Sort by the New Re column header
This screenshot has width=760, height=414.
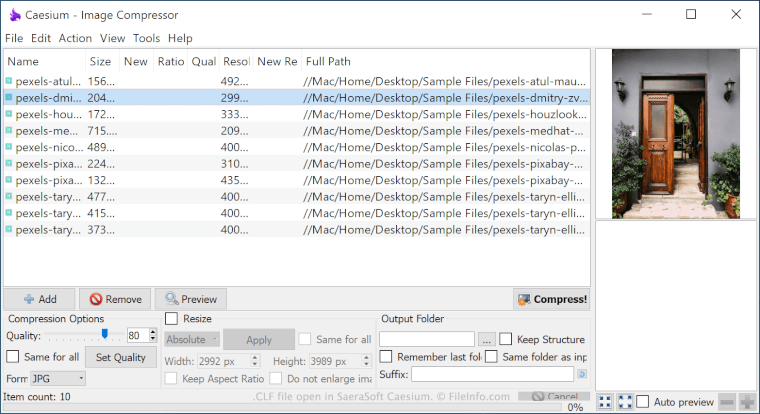click(277, 61)
